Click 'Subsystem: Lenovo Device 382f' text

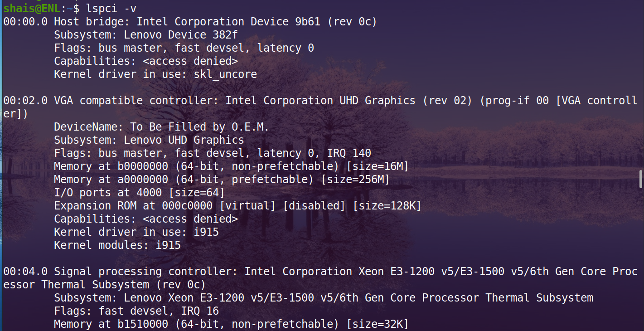click(x=146, y=34)
